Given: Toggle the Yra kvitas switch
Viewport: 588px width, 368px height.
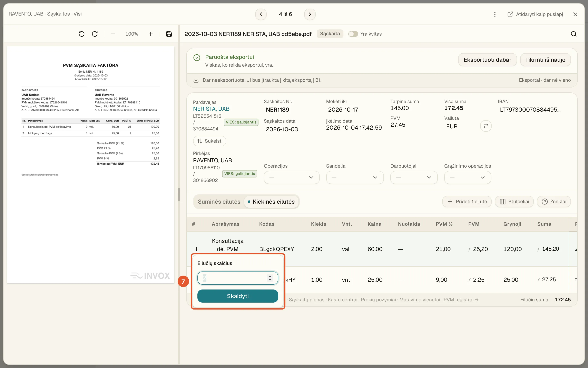Looking at the screenshot, I should pos(353,34).
